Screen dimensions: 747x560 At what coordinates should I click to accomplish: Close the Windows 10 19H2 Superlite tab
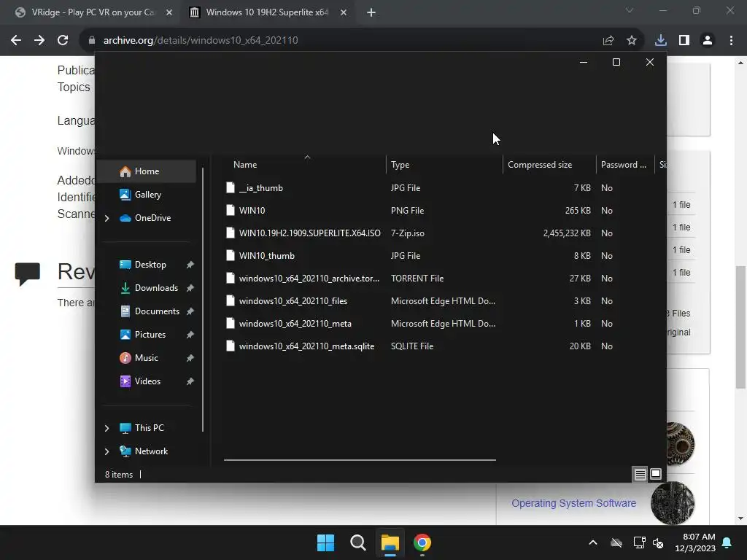344,12
